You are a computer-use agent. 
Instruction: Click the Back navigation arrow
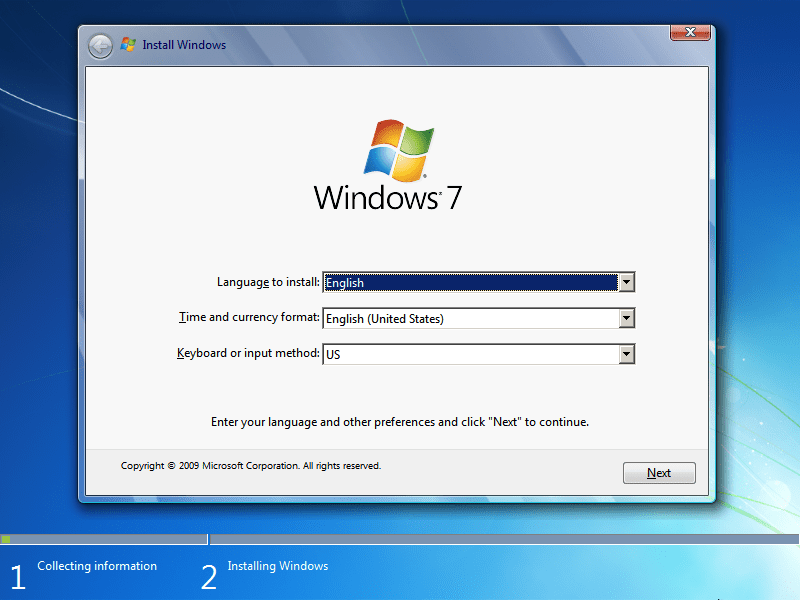click(x=100, y=45)
